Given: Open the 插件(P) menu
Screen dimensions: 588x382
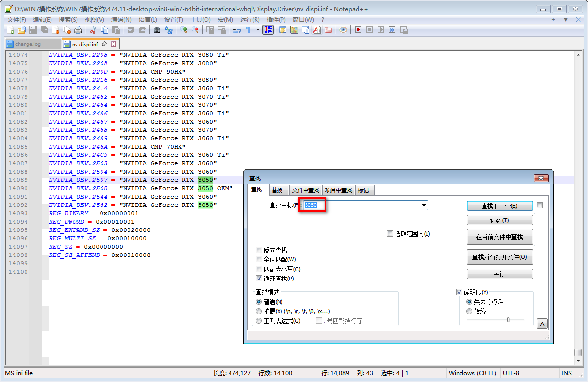Looking at the screenshot, I should [276, 20].
